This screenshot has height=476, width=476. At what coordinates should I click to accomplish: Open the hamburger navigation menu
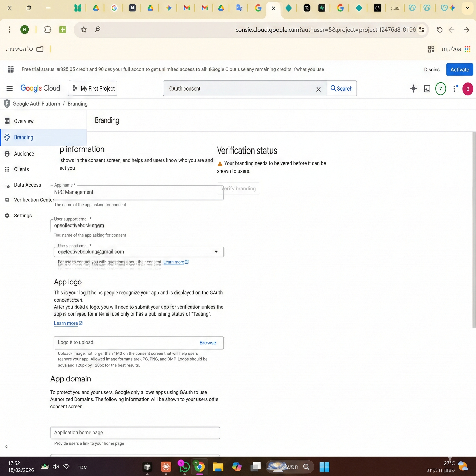pos(9,89)
